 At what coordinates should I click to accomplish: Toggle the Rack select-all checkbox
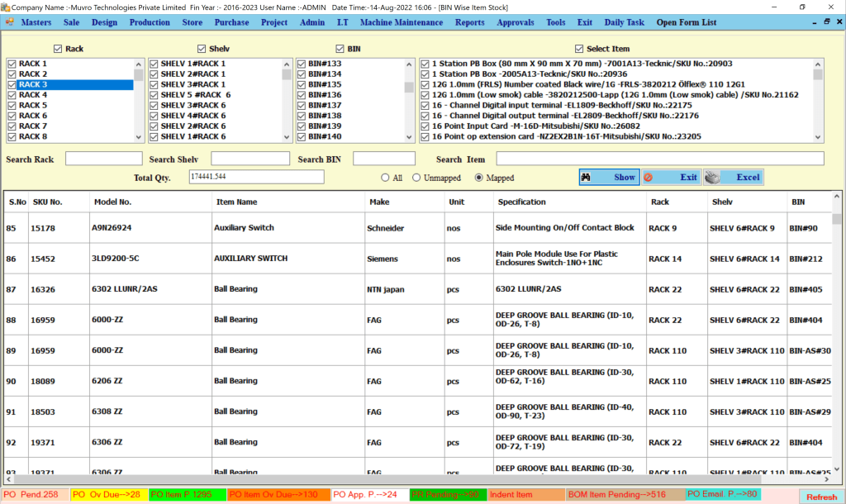[x=58, y=49]
